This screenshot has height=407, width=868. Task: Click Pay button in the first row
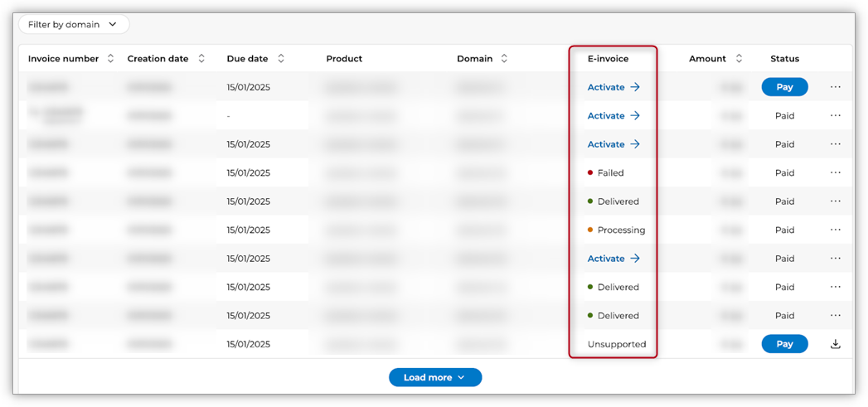pyautogui.click(x=784, y=87)
